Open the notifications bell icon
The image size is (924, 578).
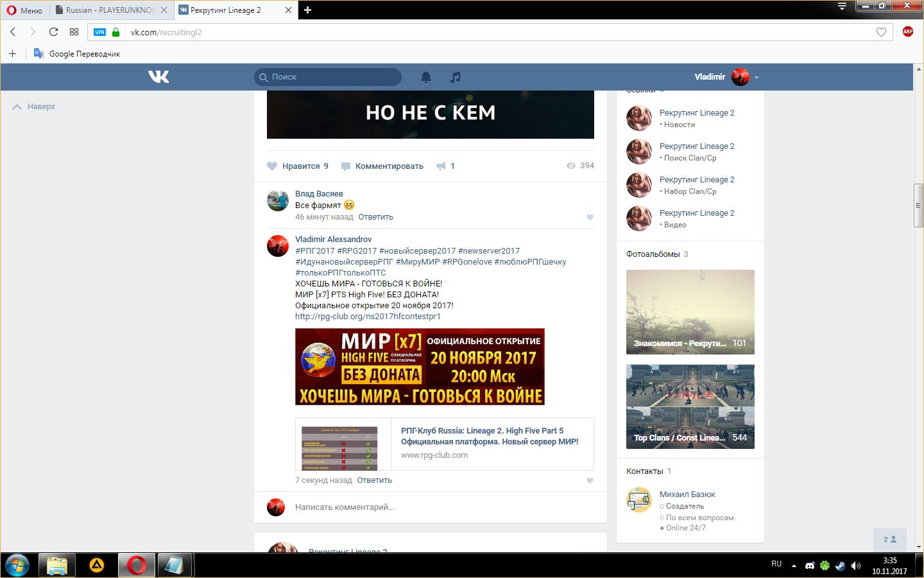tap(425, 77)
